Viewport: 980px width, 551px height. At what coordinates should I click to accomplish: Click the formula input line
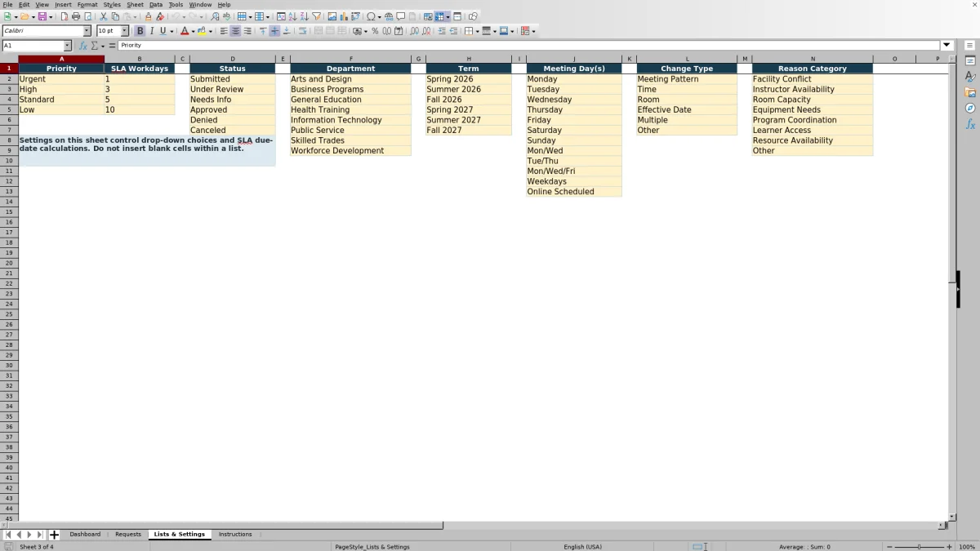(x=529, y=46)
